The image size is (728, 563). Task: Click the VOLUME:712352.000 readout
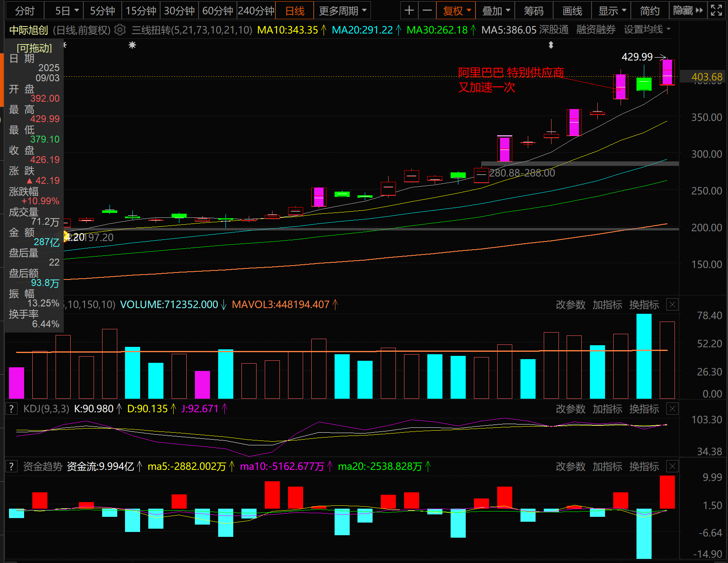pos(169,304)
